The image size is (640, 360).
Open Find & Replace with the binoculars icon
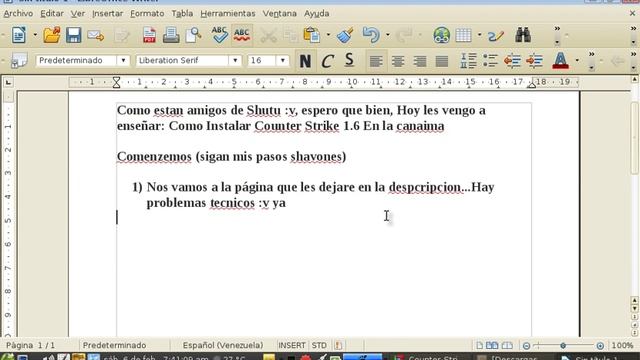pyautogui.click(x=523, y=35)
